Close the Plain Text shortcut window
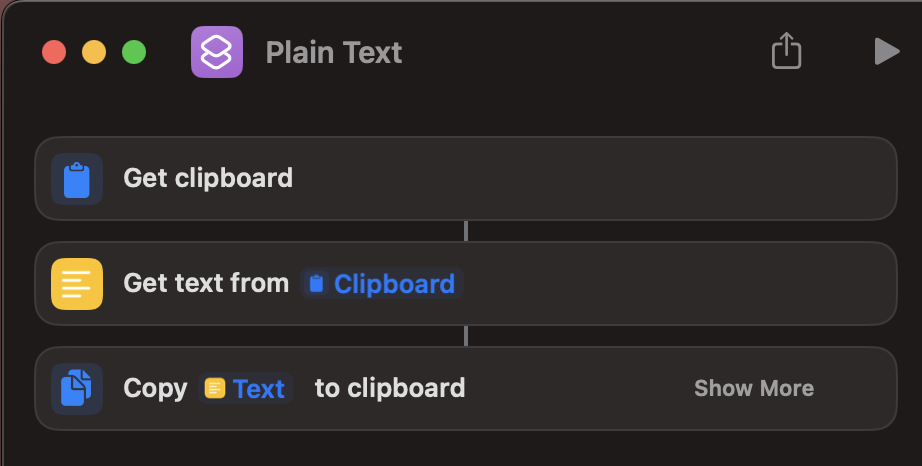Screen dimensions: 922x466 [x=54, y=52]
